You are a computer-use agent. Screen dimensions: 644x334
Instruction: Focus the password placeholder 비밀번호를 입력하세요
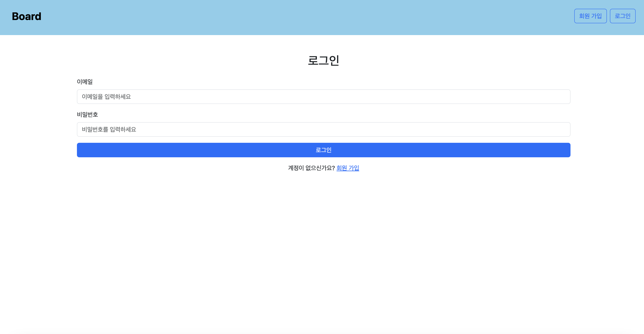(x=324, y=129)
